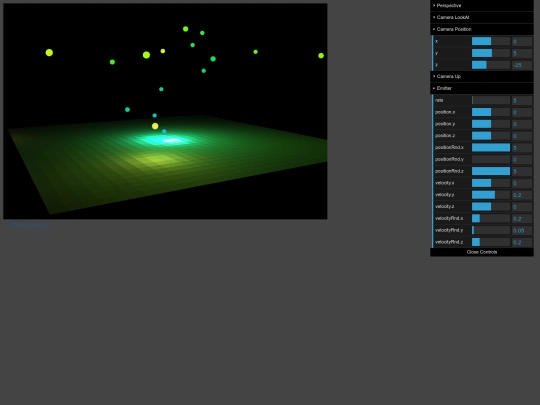Image resolution: width=540 pixels, height=405 pixels.
Task: Click the bright cyan glow on the grid
Action: coord(165,140)
